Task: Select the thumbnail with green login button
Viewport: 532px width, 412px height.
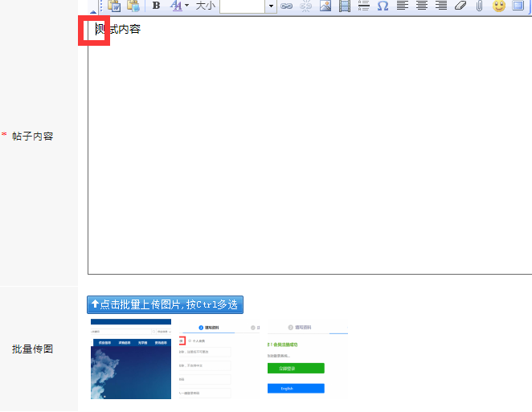Action: point(307,359)
